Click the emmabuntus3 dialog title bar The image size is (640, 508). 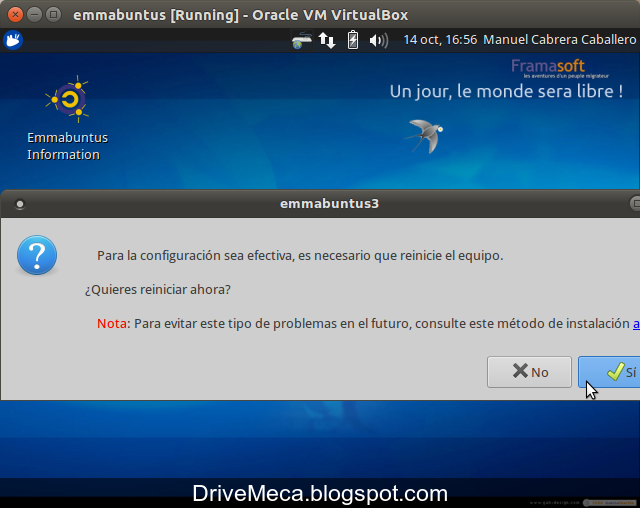(x=320, y=203)
